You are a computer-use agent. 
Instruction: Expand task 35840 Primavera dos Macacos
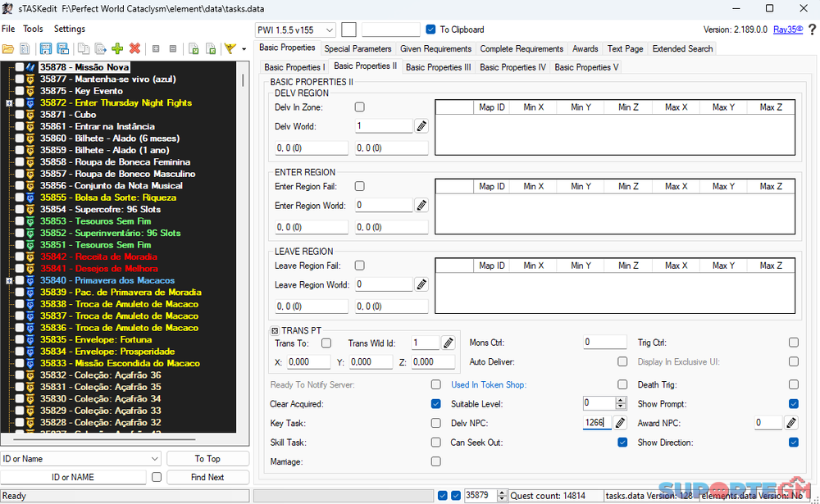click(x=8, y=280)
